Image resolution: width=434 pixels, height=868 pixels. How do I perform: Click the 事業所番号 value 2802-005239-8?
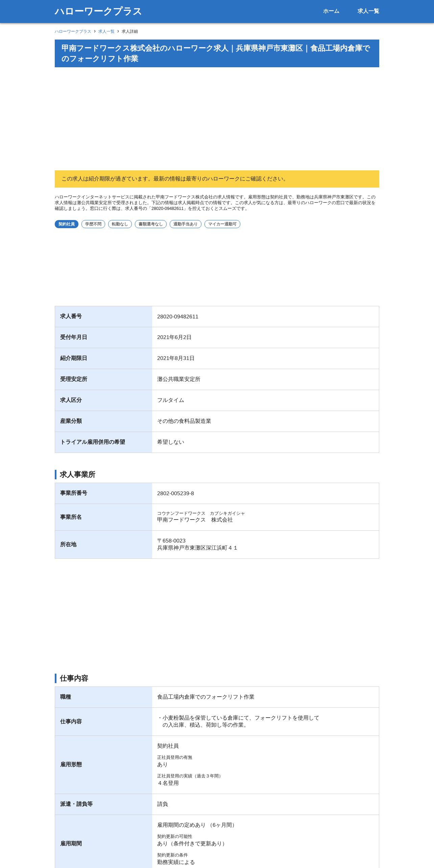[x=176, y=493]
